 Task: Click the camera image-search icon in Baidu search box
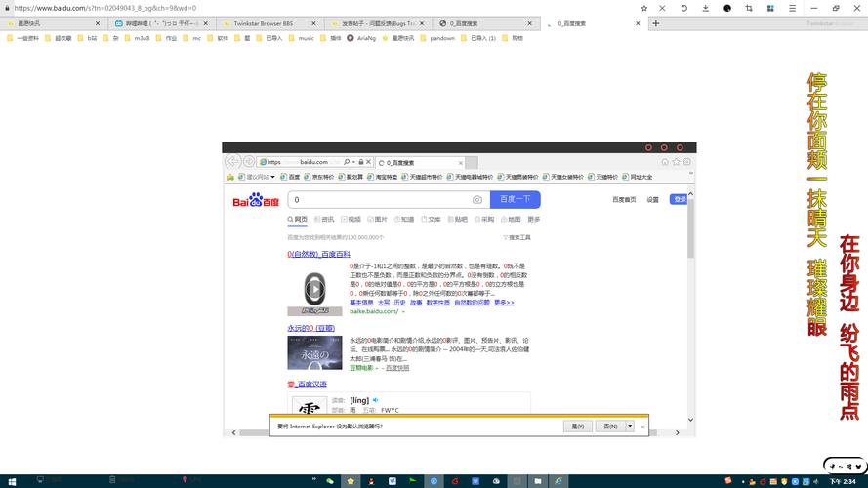pos(476,200)
